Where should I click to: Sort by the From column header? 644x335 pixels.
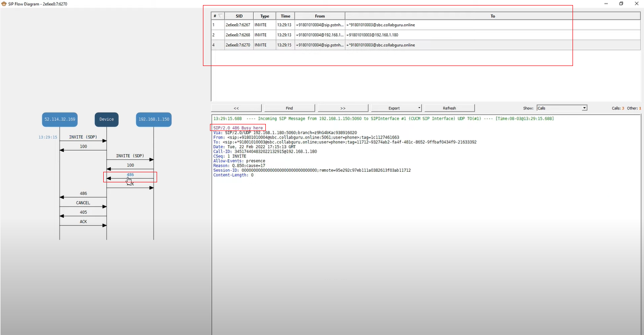(320, 16)
